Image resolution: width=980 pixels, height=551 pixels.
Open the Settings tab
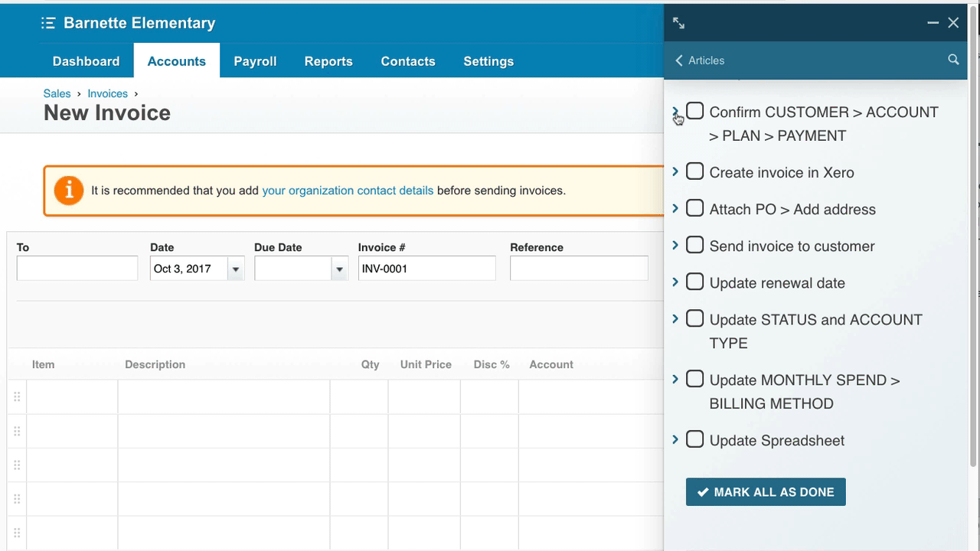(x=488, y=61)
